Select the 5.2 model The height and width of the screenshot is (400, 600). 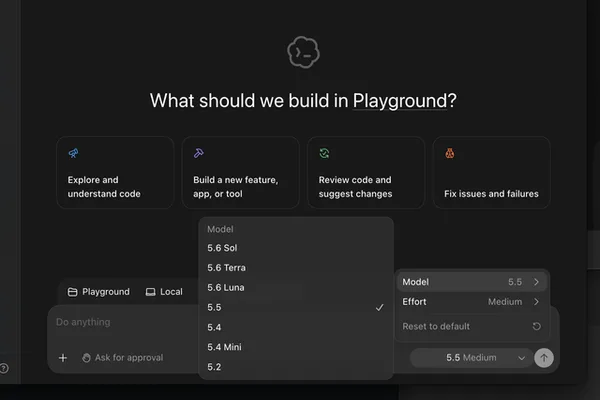tap(296, 367)
